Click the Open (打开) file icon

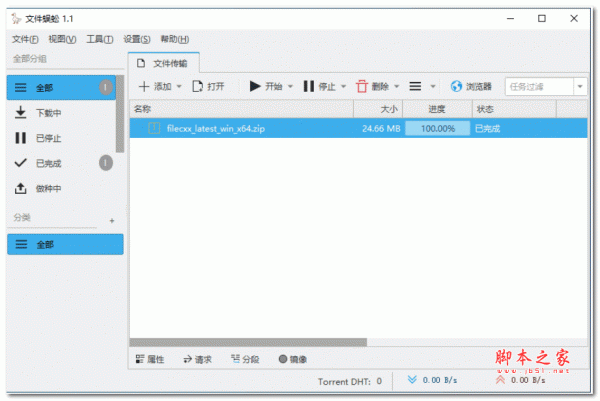197,86
